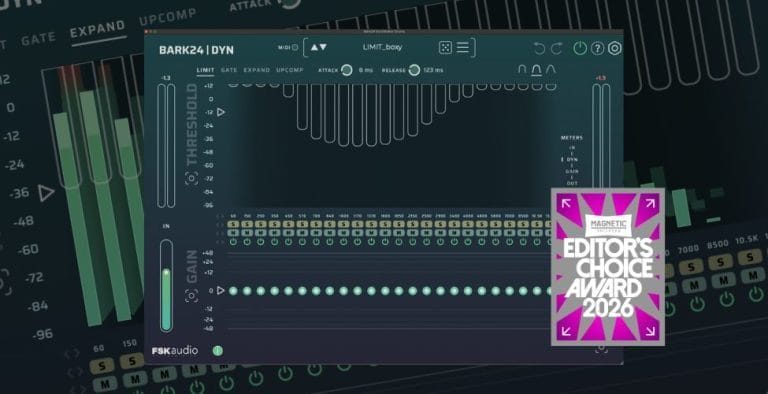The width and height of the screenshot is (768, 394).
Task: Switch to the LIMIT tab
Action: coord(205,70)
